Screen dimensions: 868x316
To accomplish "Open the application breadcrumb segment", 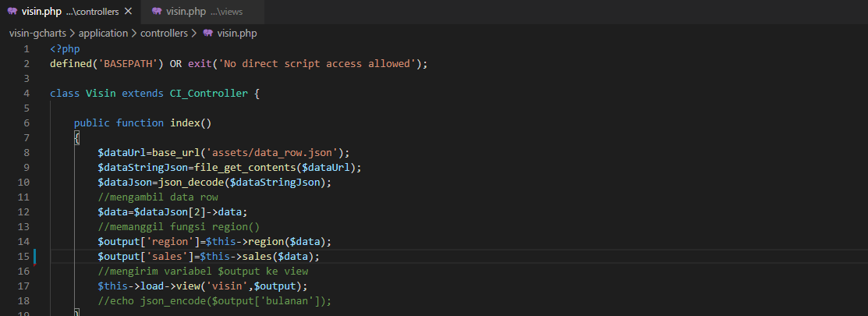I will click(103, 34).
